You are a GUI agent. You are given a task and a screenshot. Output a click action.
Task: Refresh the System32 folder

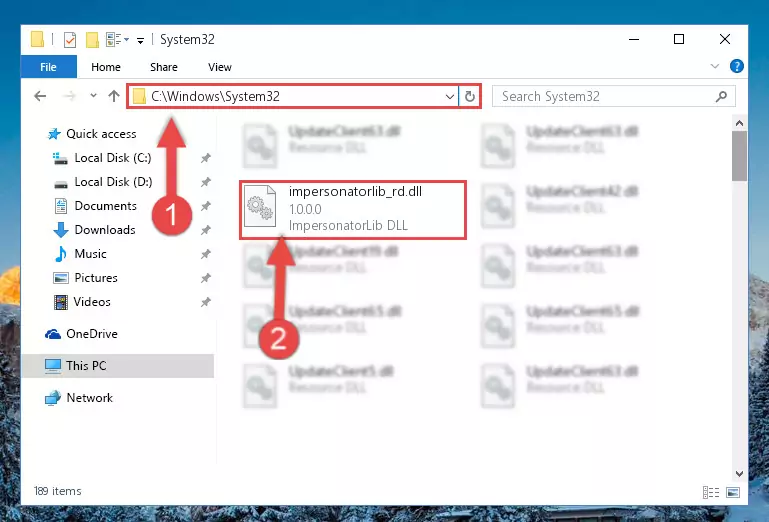(x=470, y=97)
